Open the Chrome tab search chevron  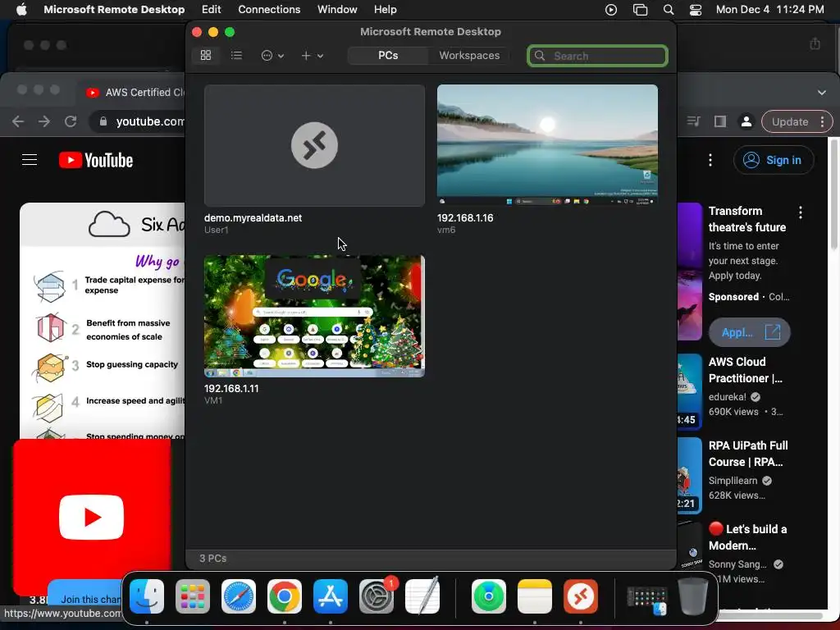click(822, 92)
